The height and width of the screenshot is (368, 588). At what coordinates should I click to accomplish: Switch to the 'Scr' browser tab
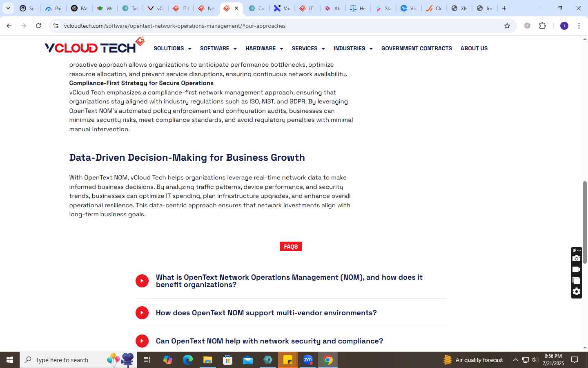point(28,8)
